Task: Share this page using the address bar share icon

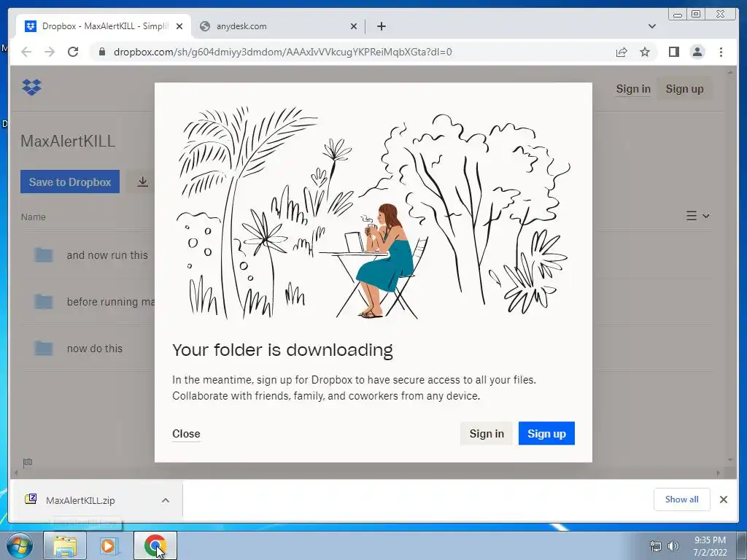Action: (x=622, y=52)
